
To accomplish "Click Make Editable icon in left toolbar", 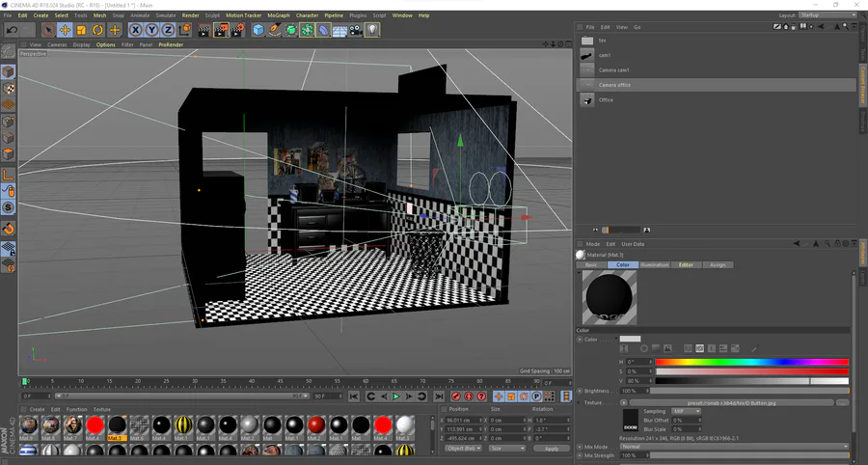I will [8, 52].
